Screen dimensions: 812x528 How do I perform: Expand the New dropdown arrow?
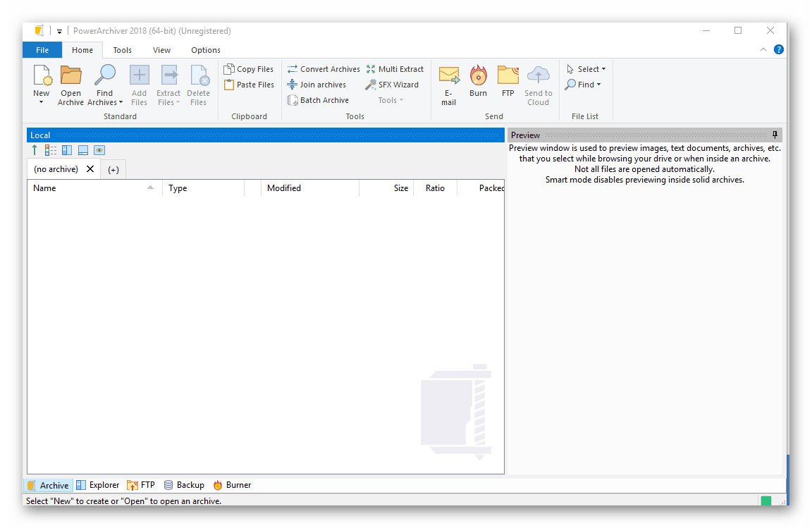point(42,103)
